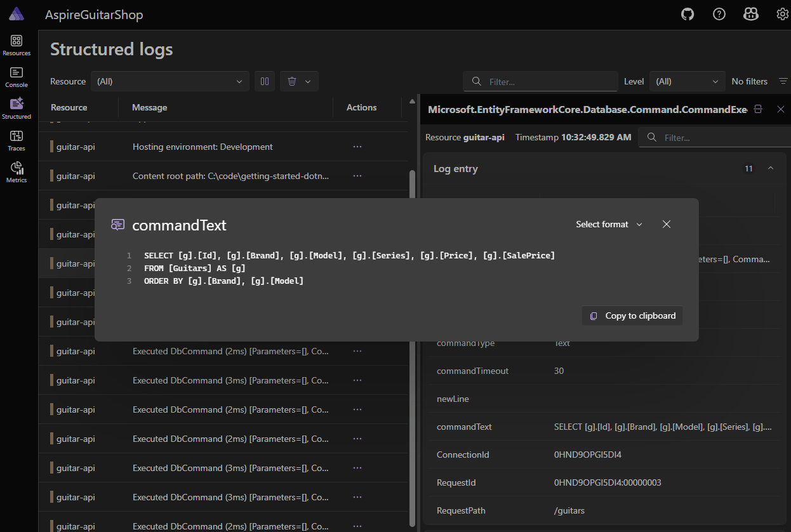Toggle the details panel orientation icon
Screen dimensions: 791x532
(x=758, y=109)
